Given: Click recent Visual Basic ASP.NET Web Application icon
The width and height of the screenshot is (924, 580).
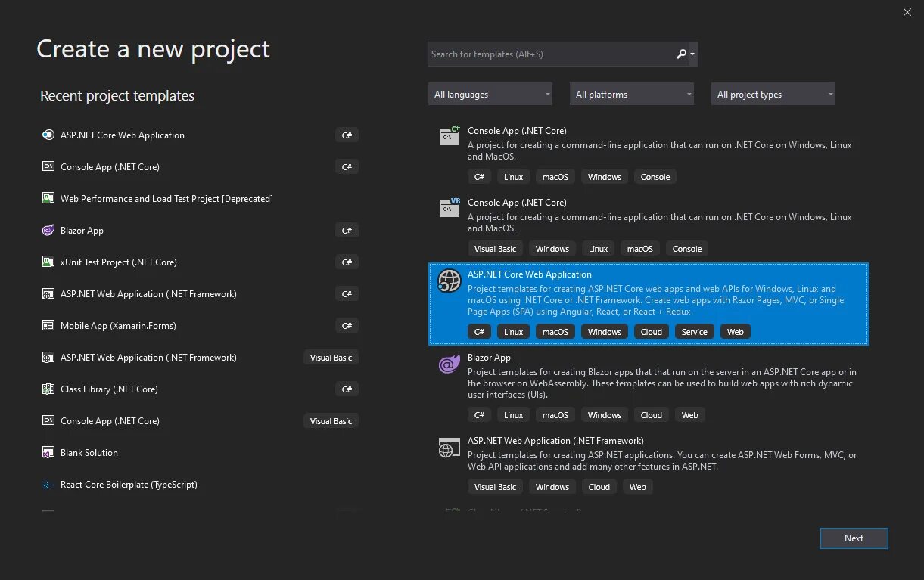Looking at the screenshot, I should [48, 358].
